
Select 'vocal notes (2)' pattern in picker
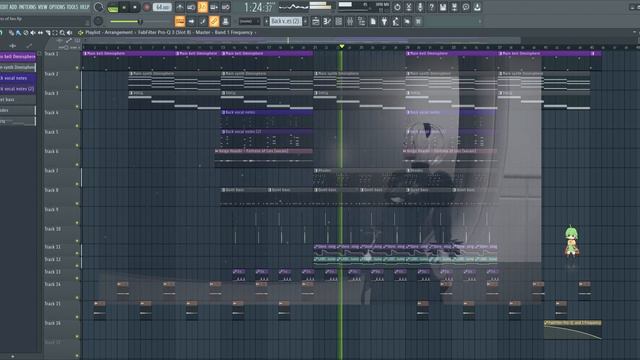point(17,89)
